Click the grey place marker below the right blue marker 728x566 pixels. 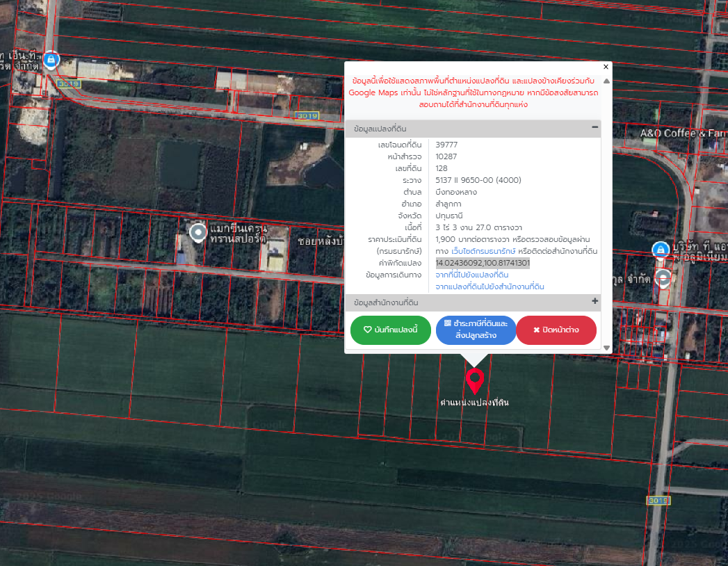(663, 279)
